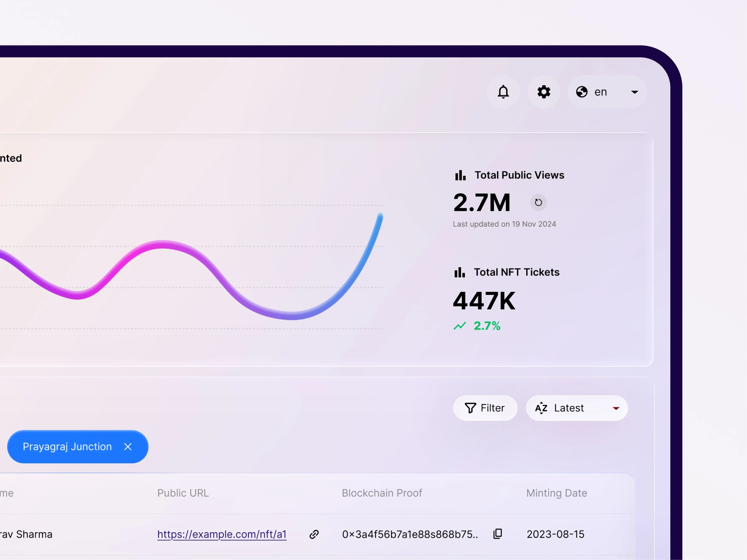Click the link icon beside the NFT URL
Image resolution: width=747 pixels, height=560 pixels.
tap(314, 534)
